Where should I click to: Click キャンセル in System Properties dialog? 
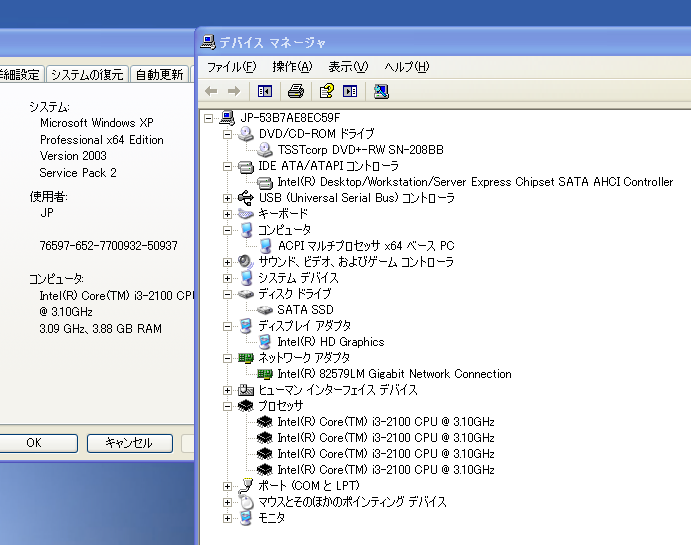click(130, 443)
